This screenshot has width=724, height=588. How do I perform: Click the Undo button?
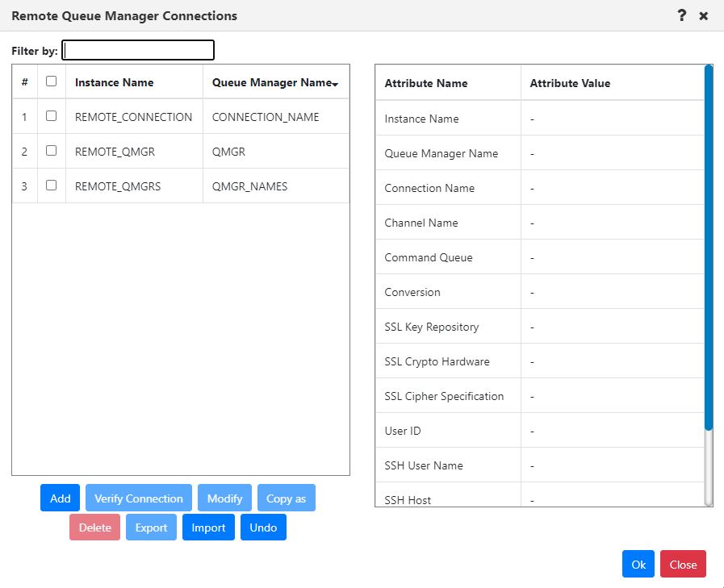pos(263,527)
